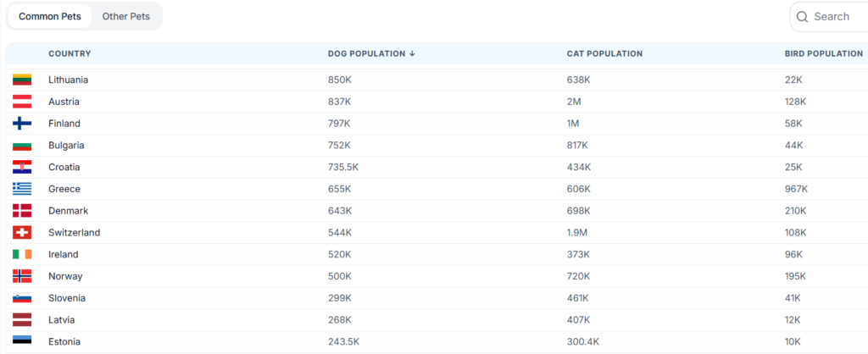
Task: Sort by Cat Population column header
Action: 604,53
